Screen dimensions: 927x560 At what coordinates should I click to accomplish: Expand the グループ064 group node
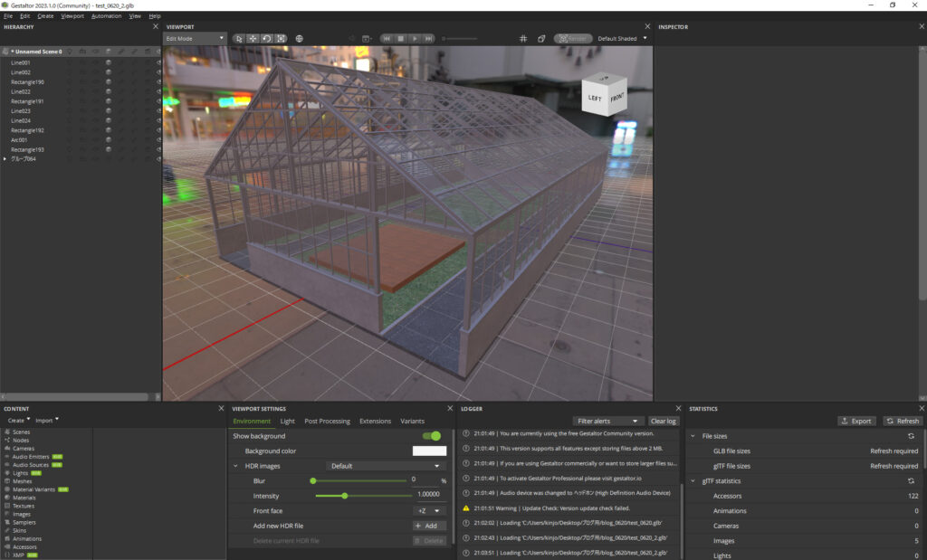coord(5,159)
